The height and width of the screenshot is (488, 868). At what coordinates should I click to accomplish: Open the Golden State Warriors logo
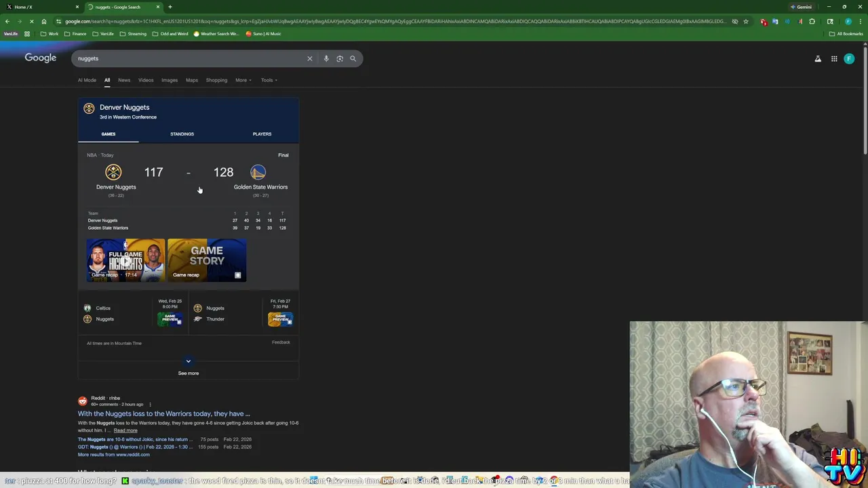click(x=258, y=172)
